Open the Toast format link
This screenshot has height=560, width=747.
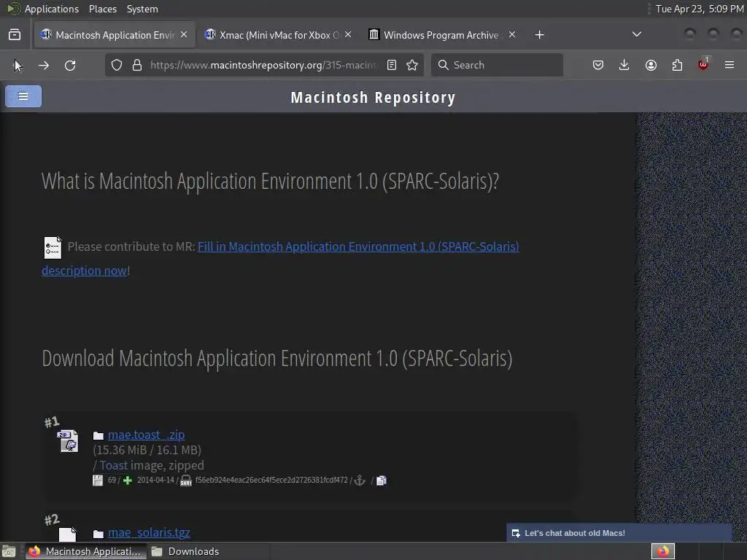click(x=113, y=465)
